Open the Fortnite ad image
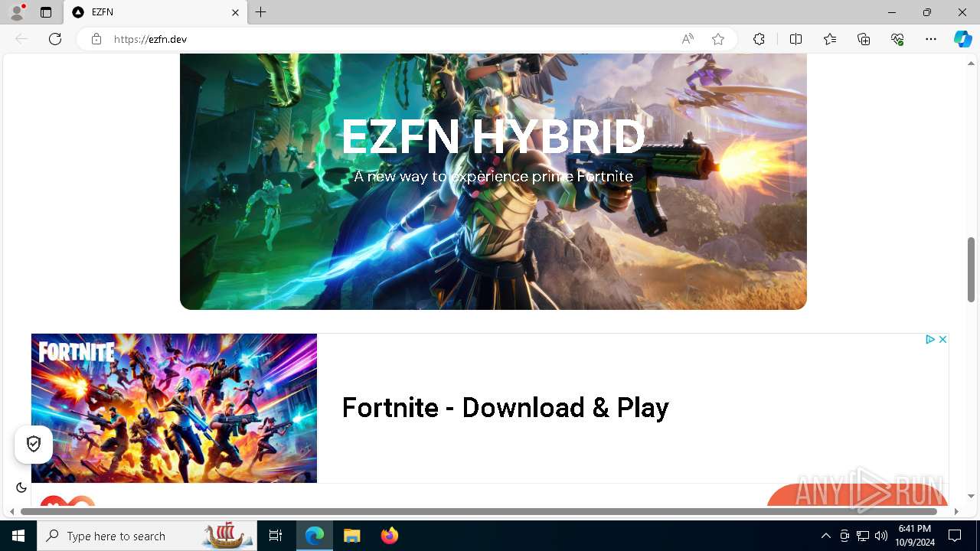Viewport: 980px width, 551px height. tap(174, 408)
